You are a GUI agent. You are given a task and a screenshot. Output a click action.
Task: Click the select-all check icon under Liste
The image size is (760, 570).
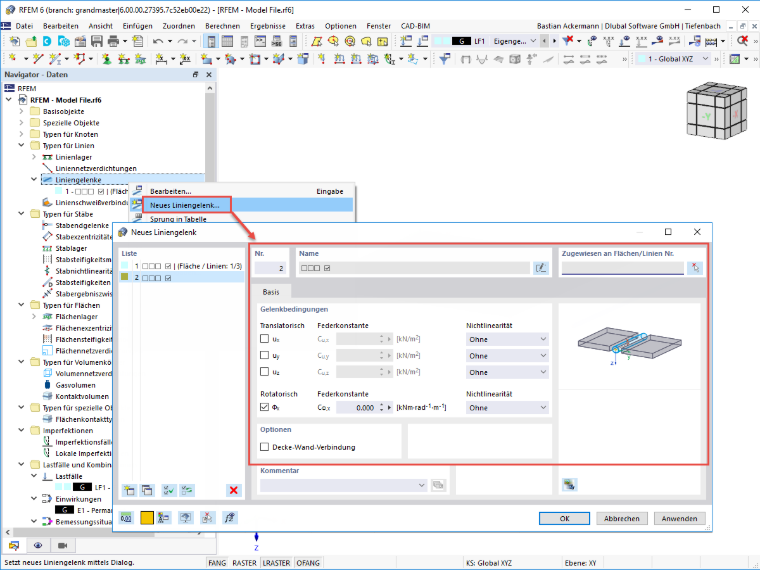pos(169,490)
